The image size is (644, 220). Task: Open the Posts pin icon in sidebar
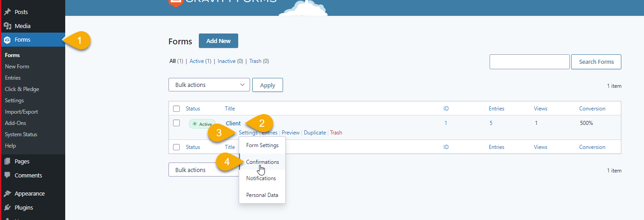pyautogui.click(x=8, y=12)
